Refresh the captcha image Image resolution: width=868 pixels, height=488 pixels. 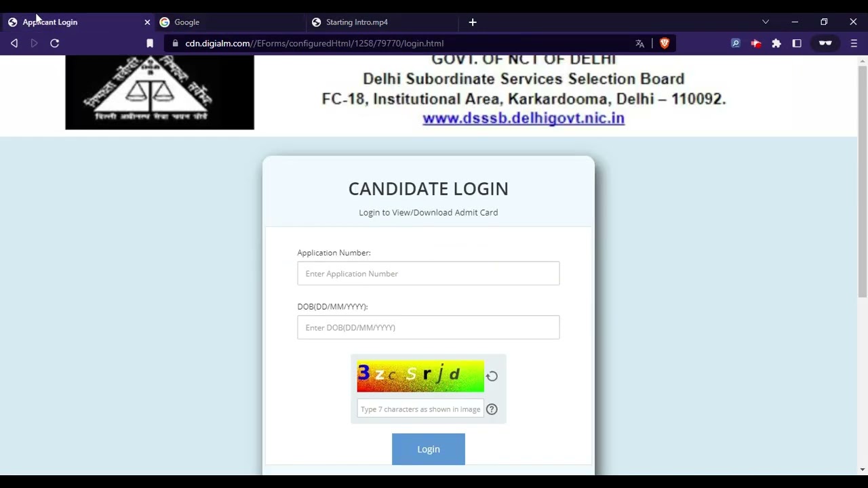coord(492,376)
